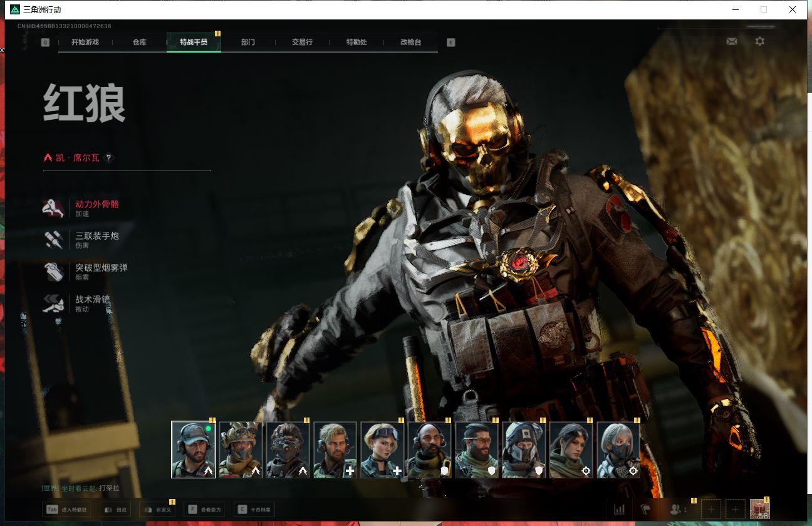
Task: Click the 出战 deploy button
Action: tap(115, 510)
